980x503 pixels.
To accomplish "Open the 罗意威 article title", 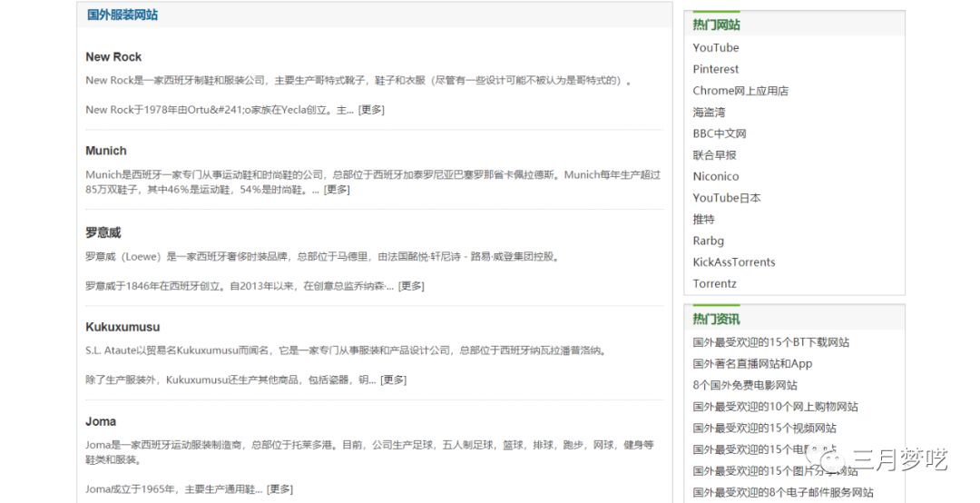I will (x=103, y=232).
